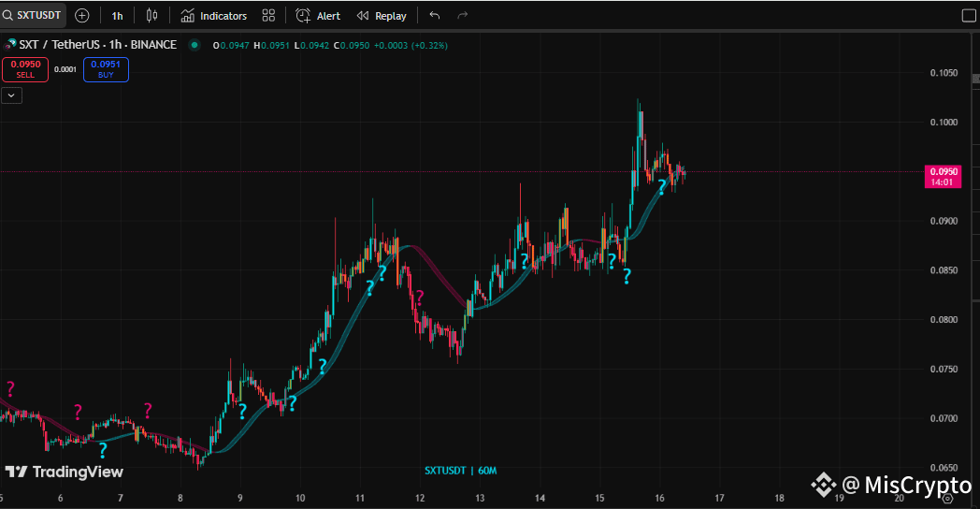Start bar Replay mode
Screen dimensions: 980x509
point(382,16)
